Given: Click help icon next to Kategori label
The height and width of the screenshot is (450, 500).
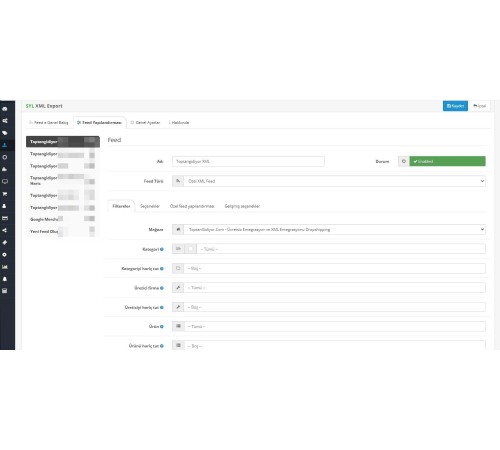Looking at the screenshot, I should point(162,249).
